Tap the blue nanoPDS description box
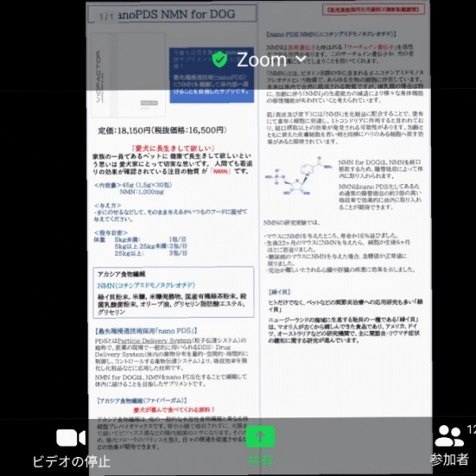Viewport: 476px width, 476px height. coord(212,75)
